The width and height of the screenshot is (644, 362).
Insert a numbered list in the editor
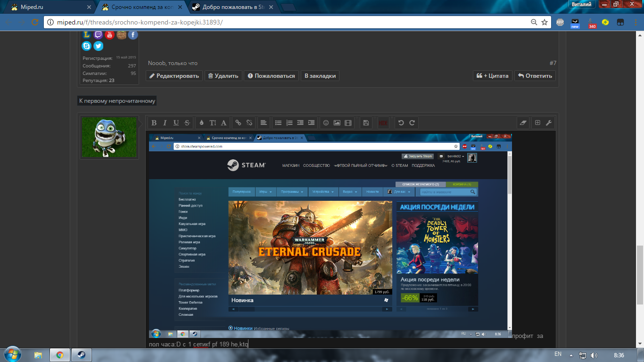289,123
